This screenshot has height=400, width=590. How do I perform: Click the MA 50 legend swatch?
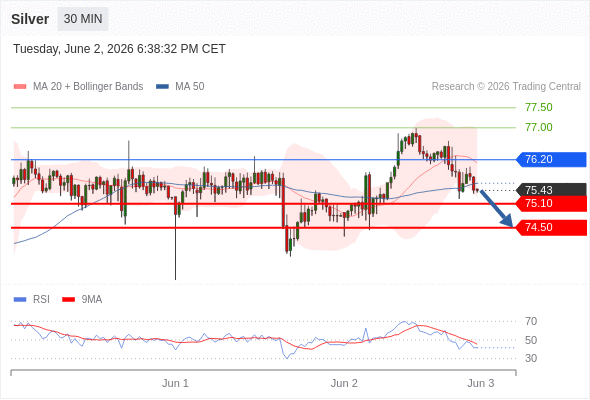click(162, 87)
